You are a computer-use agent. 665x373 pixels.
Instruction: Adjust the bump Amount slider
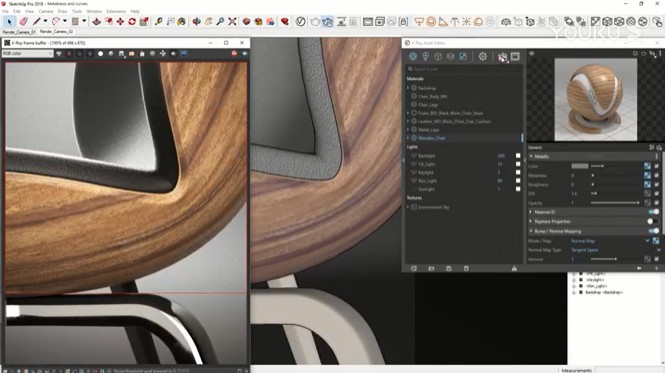(x=615, y=259)
